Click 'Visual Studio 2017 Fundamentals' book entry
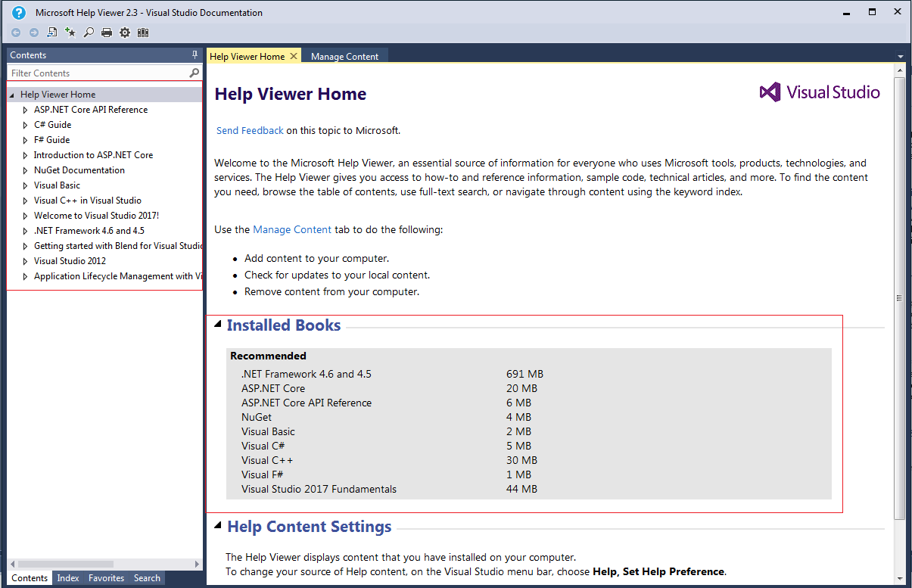The height and width of the screenshot is (588, 912). pos(319,489)
